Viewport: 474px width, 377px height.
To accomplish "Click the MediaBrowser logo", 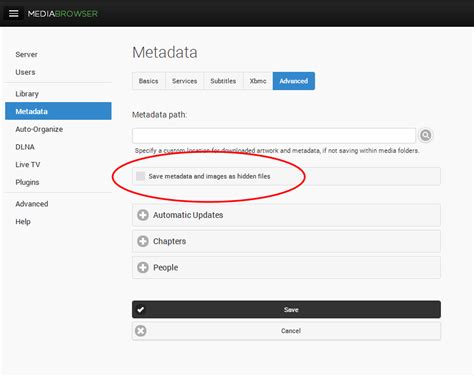I will point(63,14).
